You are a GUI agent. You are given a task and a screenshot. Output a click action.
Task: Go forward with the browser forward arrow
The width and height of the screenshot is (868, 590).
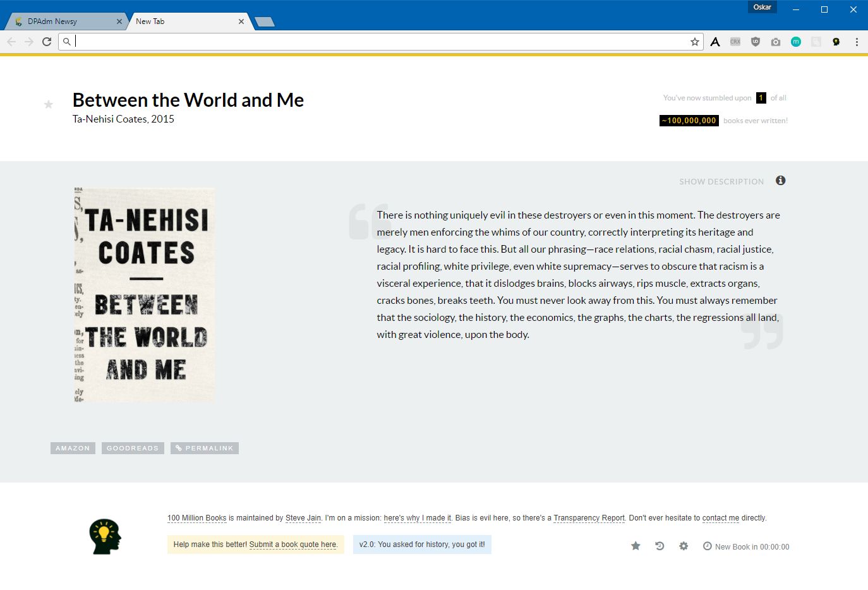pyautogui.click(x=29, y=42)
